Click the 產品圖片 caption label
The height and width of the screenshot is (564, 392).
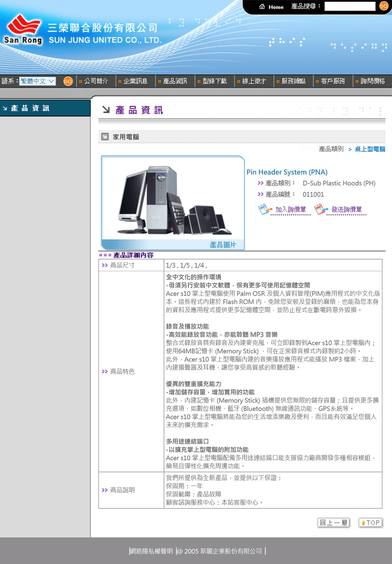(223, 245)
